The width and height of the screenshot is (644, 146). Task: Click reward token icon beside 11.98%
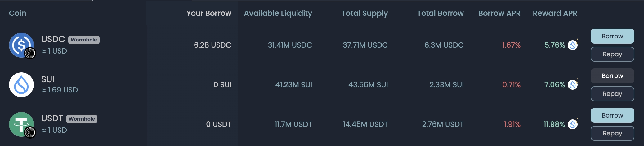click(573, 124)
